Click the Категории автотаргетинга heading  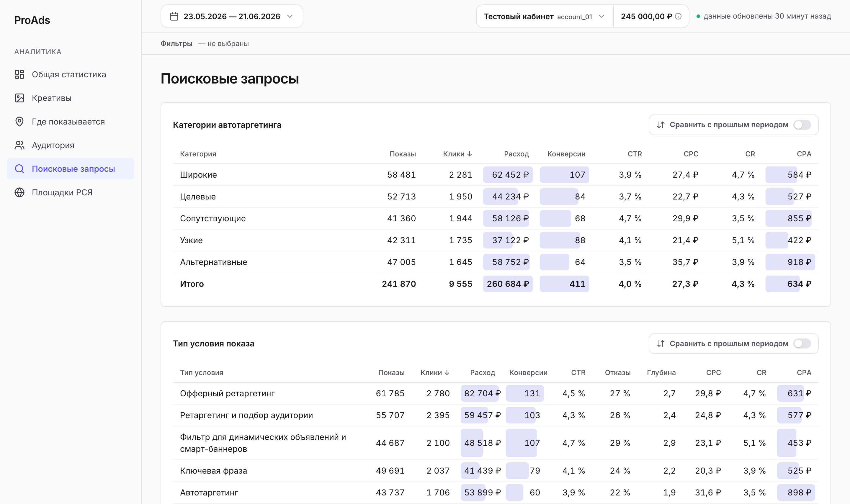227,125
